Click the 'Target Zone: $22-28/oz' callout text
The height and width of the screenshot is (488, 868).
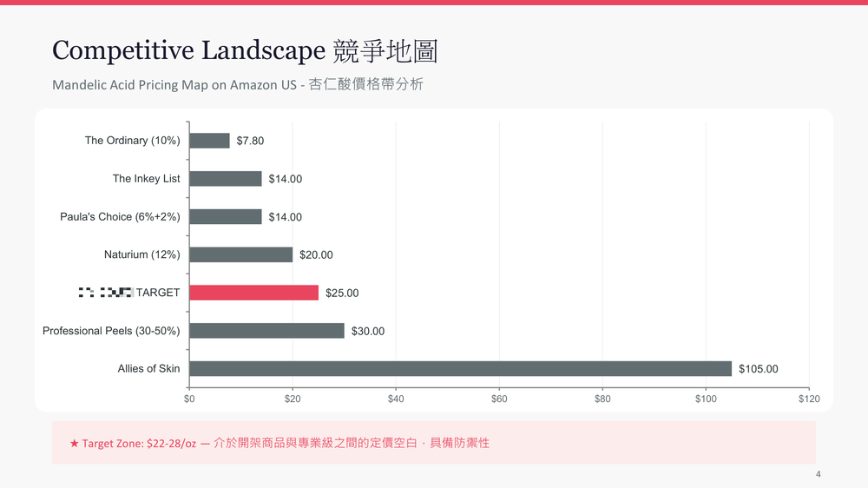(x=139, y=444)
